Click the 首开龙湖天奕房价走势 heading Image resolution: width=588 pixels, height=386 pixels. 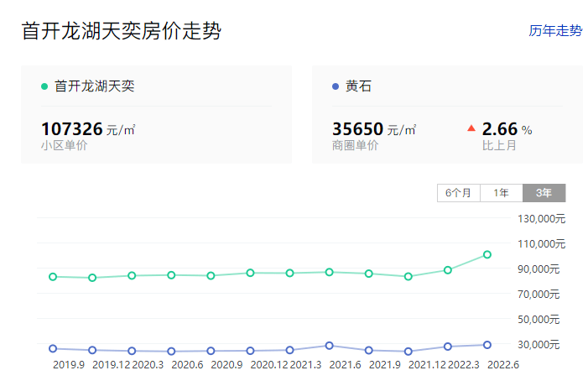pyautogui.click(x=122, y=31)
